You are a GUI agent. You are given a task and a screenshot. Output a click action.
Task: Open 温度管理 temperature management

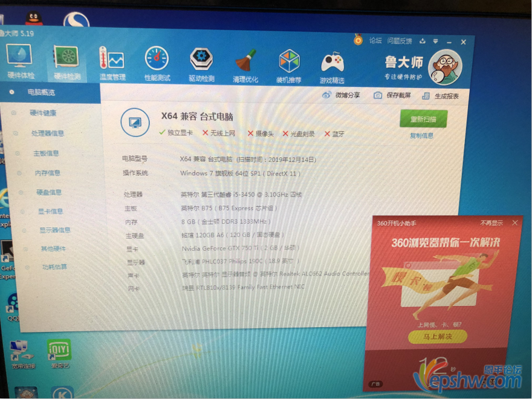point(112,64)
